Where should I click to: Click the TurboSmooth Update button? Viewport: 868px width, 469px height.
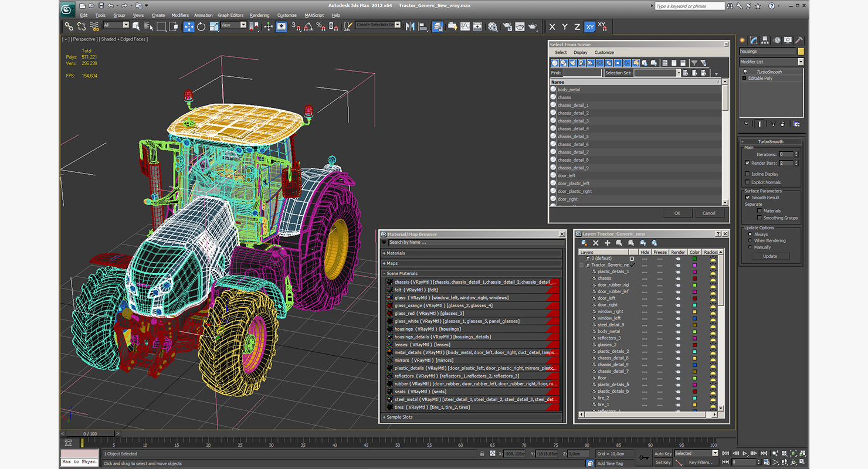(769, 256)
